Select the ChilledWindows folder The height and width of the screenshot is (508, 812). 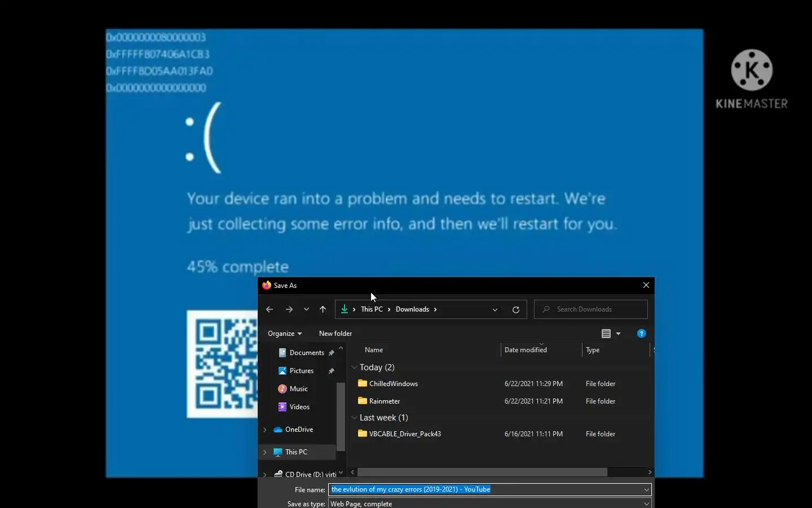click(394, 384)
